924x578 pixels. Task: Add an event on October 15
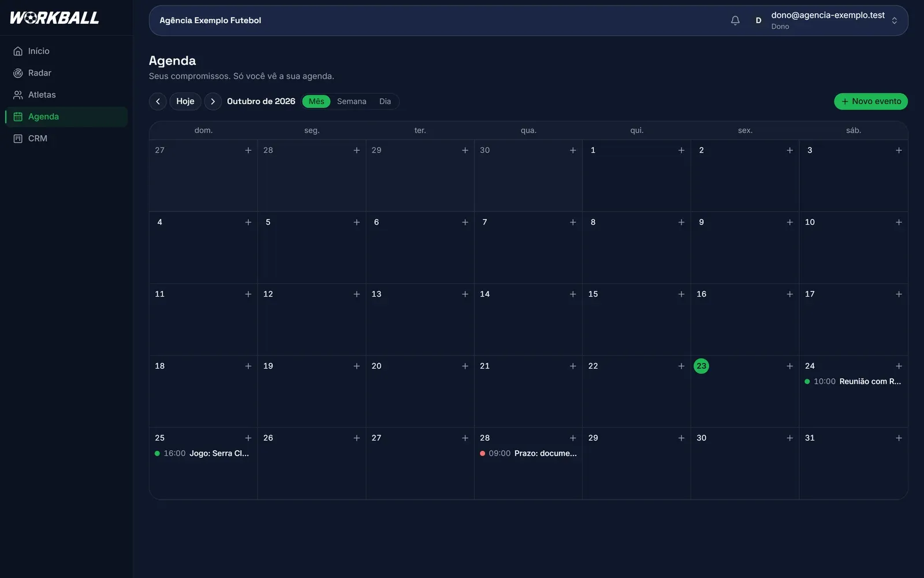pos(681,294)
